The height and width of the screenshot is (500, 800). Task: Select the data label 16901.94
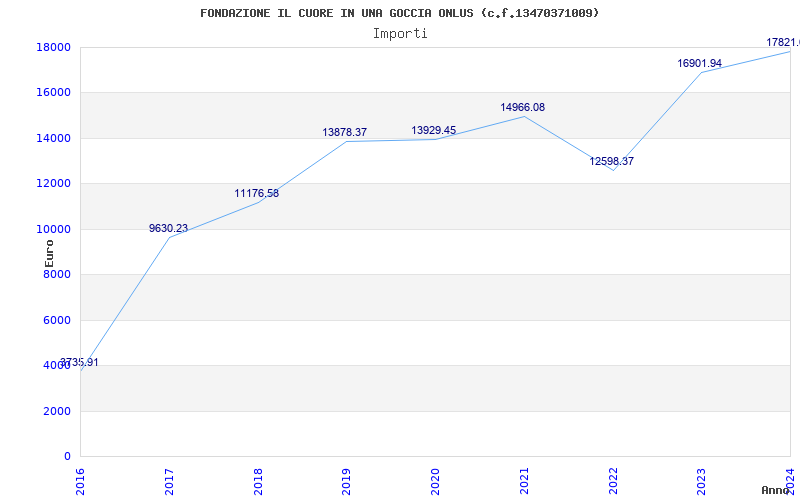tap(699, 63)
